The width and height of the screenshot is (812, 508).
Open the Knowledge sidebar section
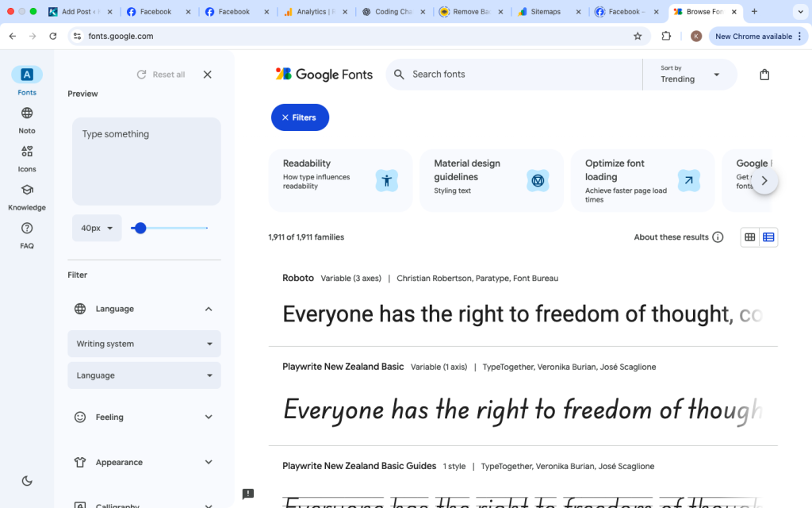coord(26,197)
